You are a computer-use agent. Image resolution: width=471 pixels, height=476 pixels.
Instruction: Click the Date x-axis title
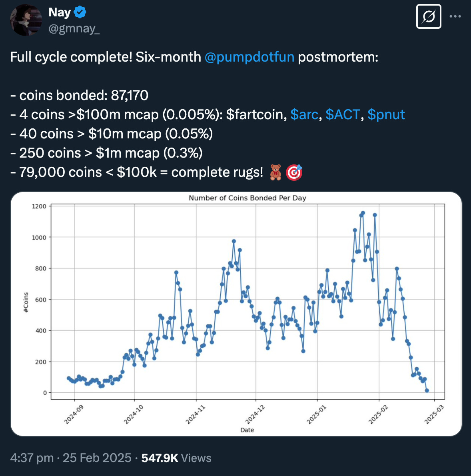point(247,430)
